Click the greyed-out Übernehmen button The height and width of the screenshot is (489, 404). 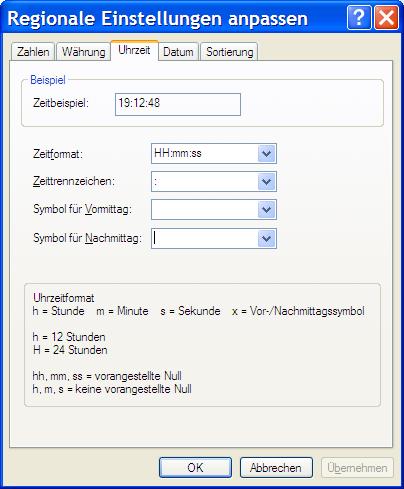[x=357, y=468]
